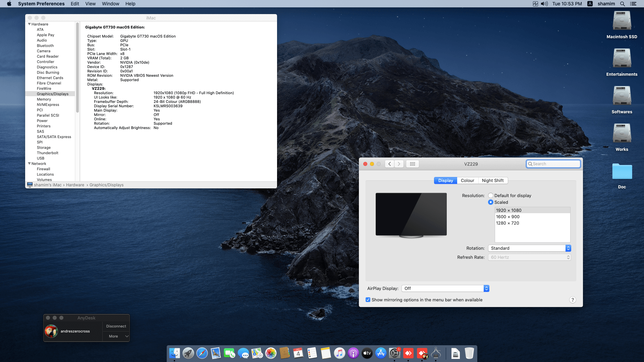Show all preferences with grid button
644x362 pixels.
coord(413,164)
